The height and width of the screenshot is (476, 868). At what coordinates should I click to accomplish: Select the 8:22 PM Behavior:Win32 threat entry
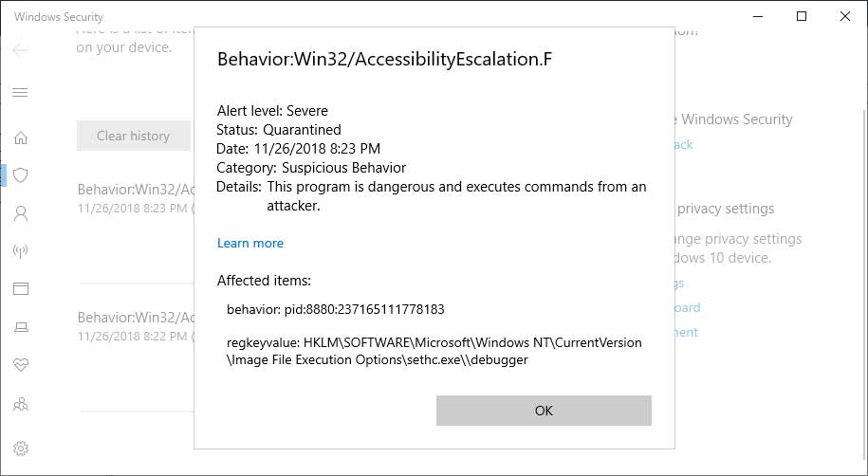(x=135, y=325)
